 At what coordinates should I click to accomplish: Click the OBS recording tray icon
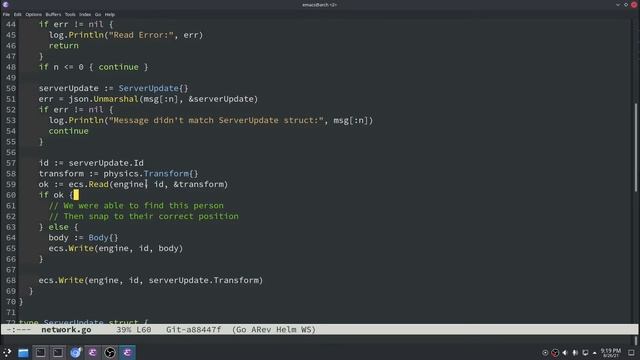click(555, 353)
